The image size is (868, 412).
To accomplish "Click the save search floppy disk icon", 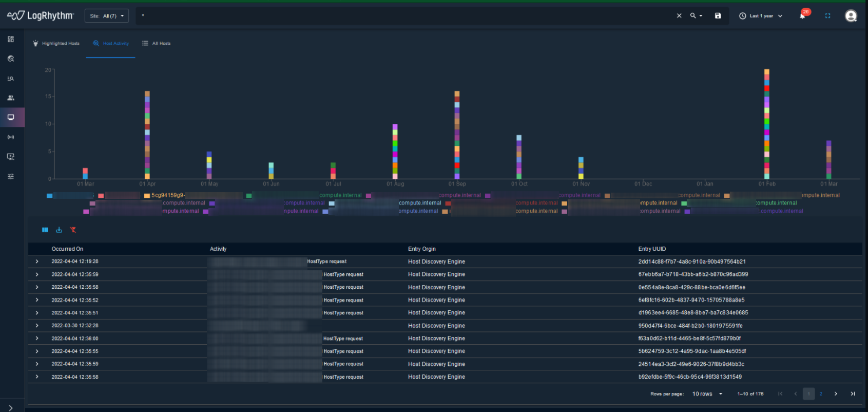I will click(x=718, y=16).
